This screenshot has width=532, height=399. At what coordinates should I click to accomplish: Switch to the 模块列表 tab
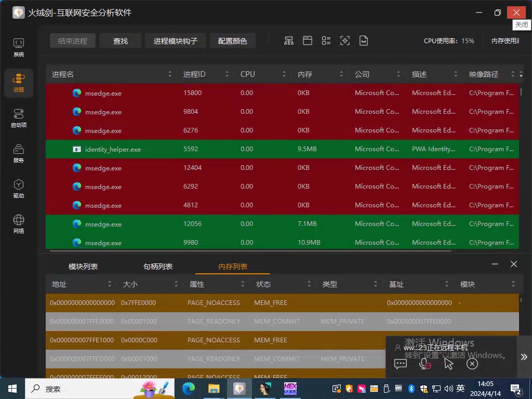click(83, 267)
